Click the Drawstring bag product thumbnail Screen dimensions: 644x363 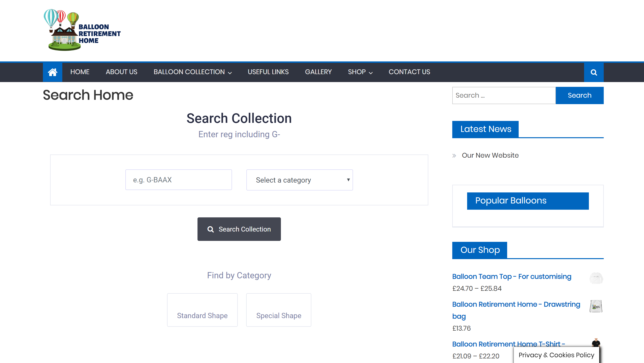(596, 306)
